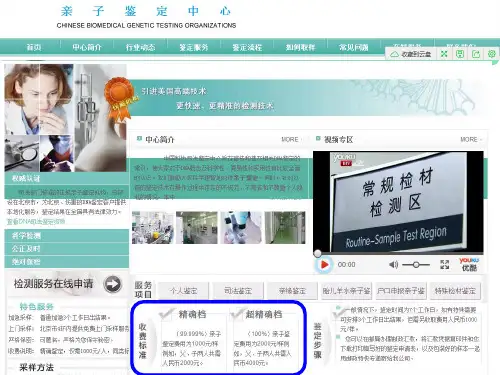Open 如何取样 in the navigation bar
500x375 pixels.
pyautogui.click(x=300, y=47)
